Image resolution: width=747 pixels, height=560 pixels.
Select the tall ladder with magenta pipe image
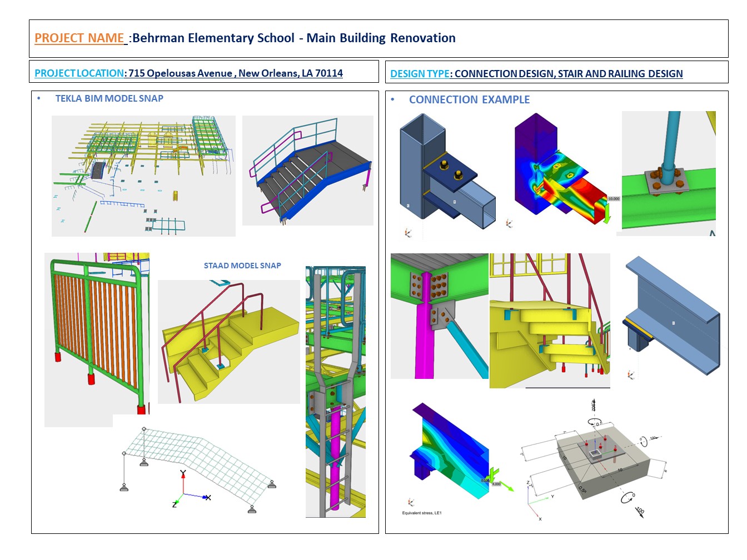pos(335,392)
